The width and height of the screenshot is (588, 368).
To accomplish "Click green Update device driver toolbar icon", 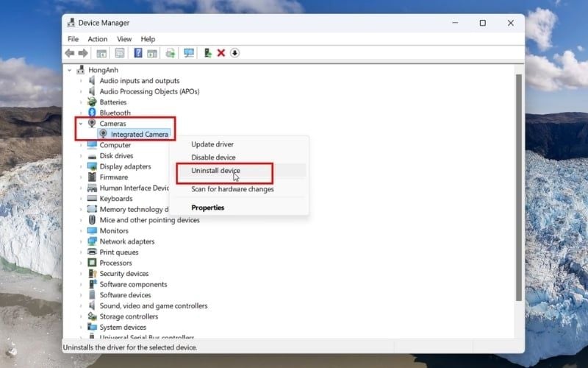I will coord(207,53).
